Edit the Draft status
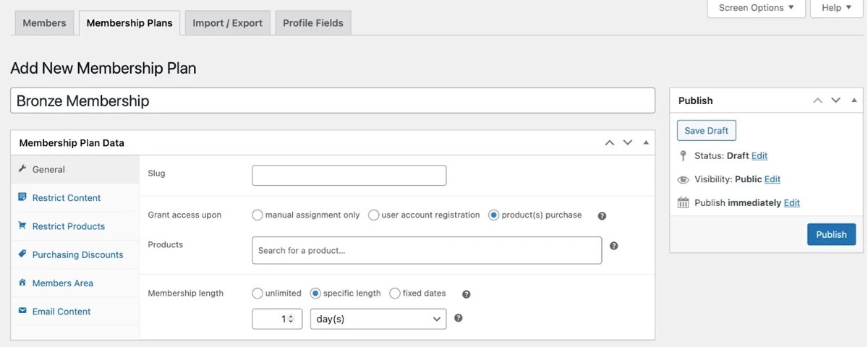Image resolution: width=868 pixels, height=347 pixels. [759, 155]
